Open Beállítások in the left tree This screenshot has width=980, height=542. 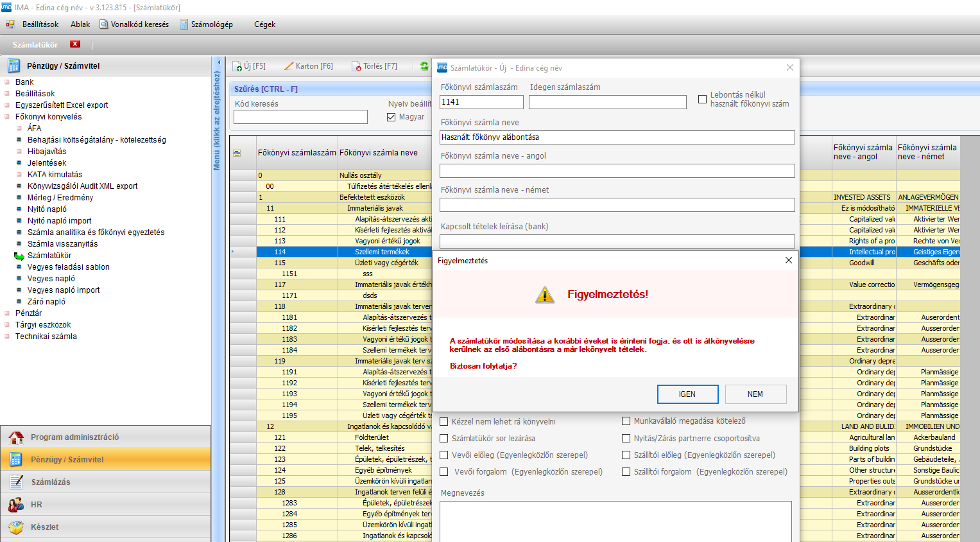pyautogui.click(x=35, y=94)
